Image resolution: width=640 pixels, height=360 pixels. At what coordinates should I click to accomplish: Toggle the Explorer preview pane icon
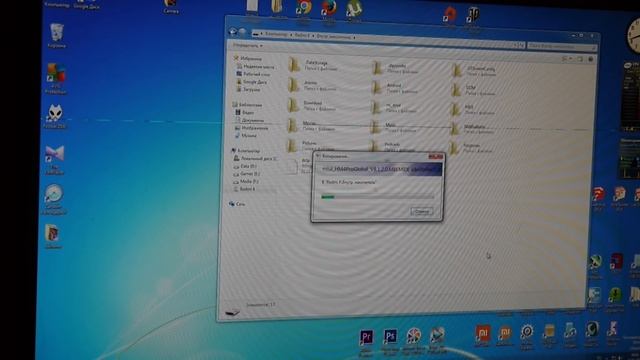580,59
